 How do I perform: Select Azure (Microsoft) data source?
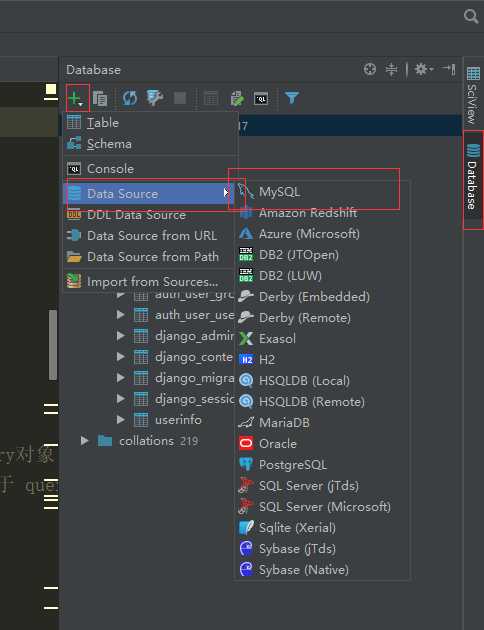point(323,234)
